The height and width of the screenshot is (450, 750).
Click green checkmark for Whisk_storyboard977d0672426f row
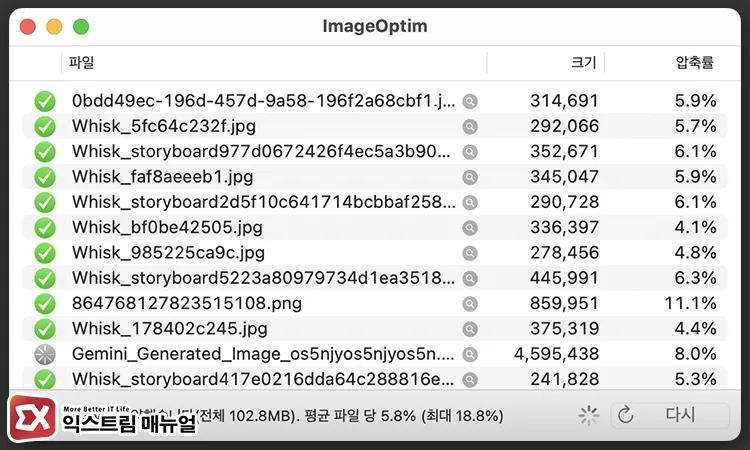[45, 152]
